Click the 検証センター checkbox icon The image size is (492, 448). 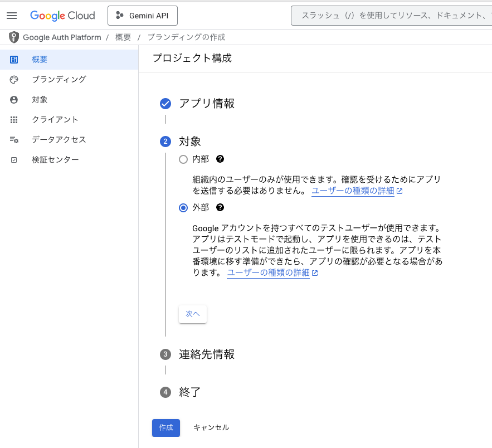[x=14, y=160]
